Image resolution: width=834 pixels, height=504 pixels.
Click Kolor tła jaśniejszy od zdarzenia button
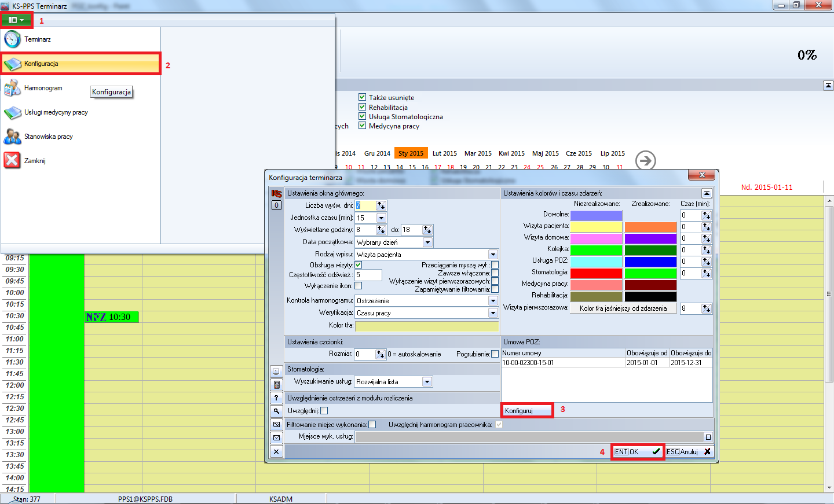tap(623, 308)
